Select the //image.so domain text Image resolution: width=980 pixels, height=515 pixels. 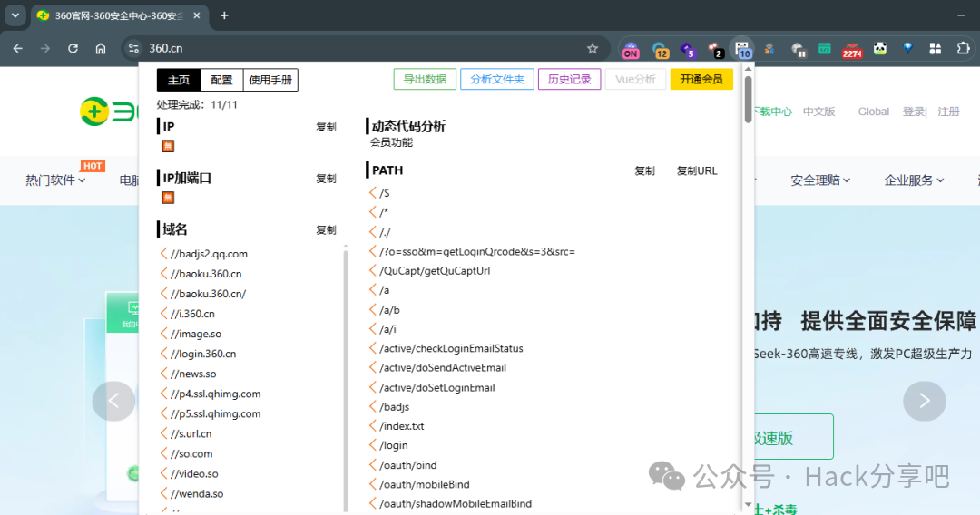click(196, 334)
